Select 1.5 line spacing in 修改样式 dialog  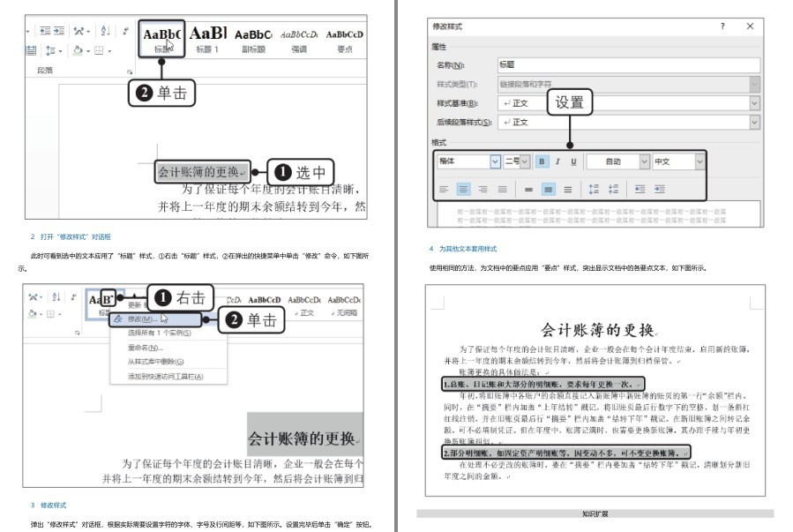549,189
